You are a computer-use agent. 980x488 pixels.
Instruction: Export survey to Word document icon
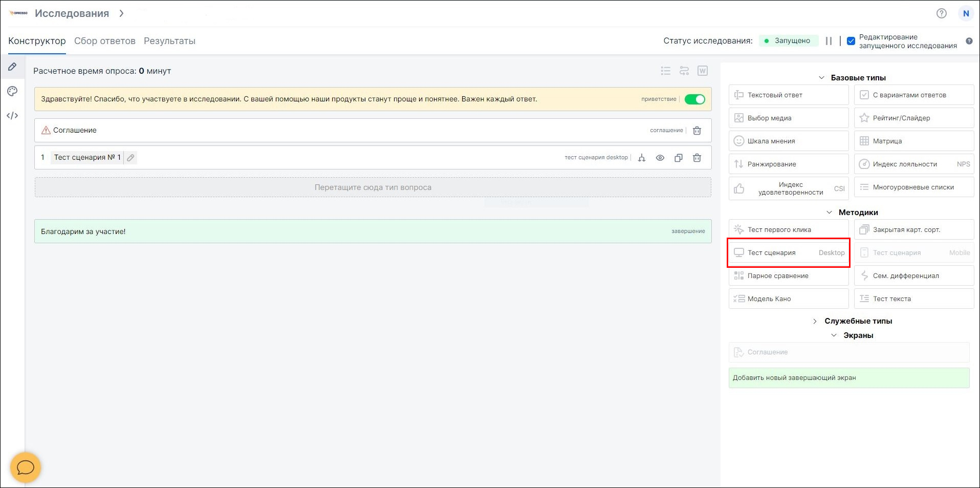tap(703, 71)
